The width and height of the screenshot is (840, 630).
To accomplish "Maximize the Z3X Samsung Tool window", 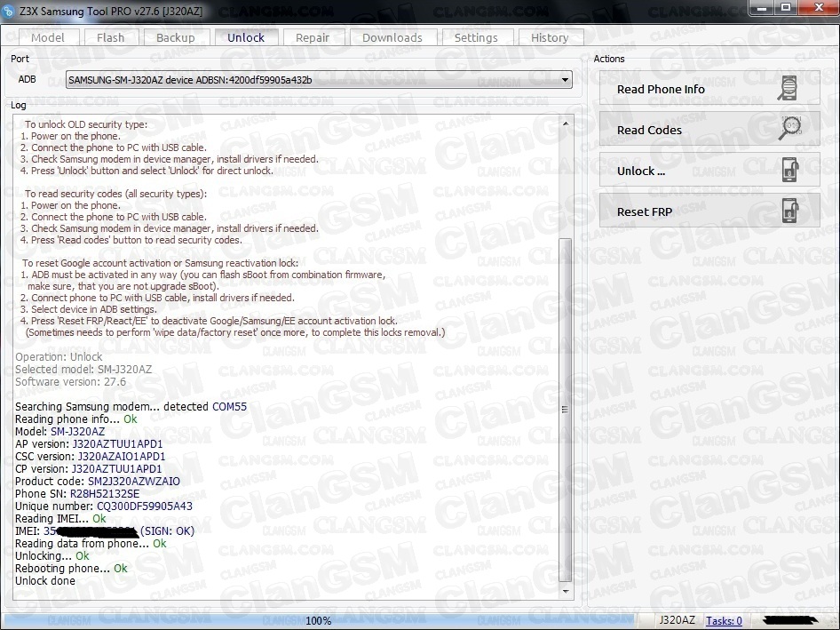I will pyautogui.click(x=786, y=7).
